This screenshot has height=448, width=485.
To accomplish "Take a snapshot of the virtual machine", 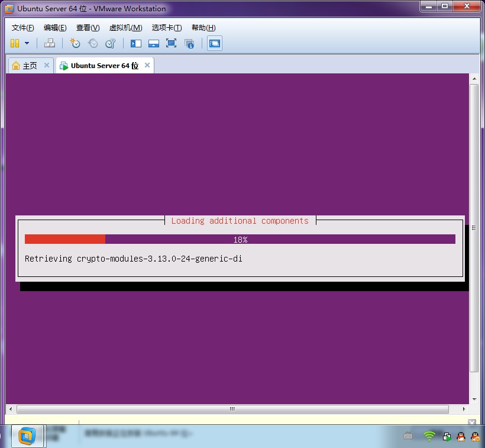I will pos(75,43).
